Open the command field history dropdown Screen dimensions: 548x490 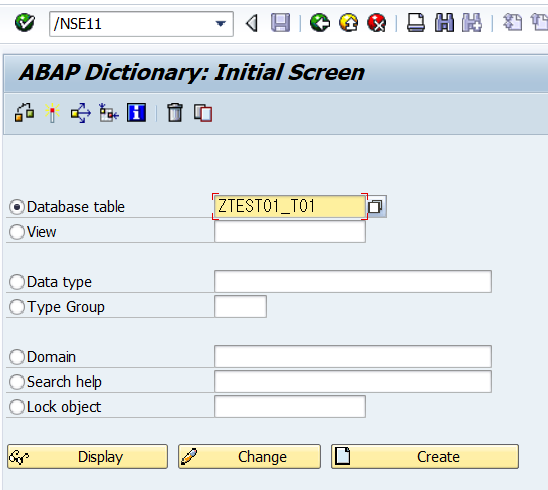pos(221,24)
